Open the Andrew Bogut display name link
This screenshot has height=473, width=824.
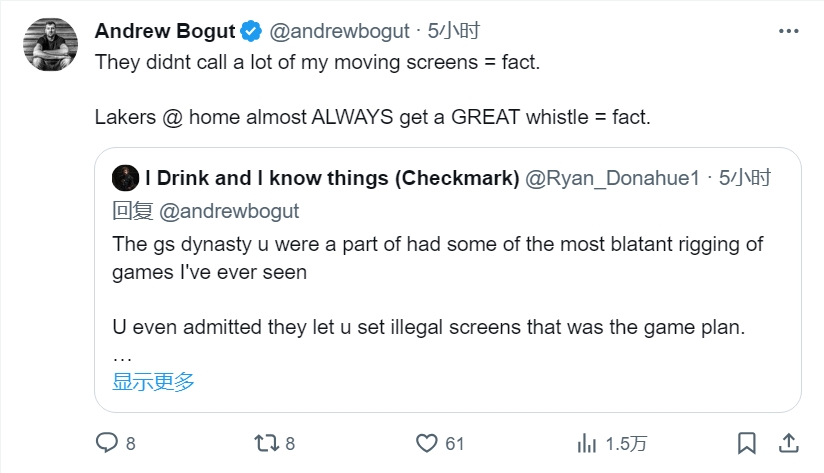click(x=164, y=31)
